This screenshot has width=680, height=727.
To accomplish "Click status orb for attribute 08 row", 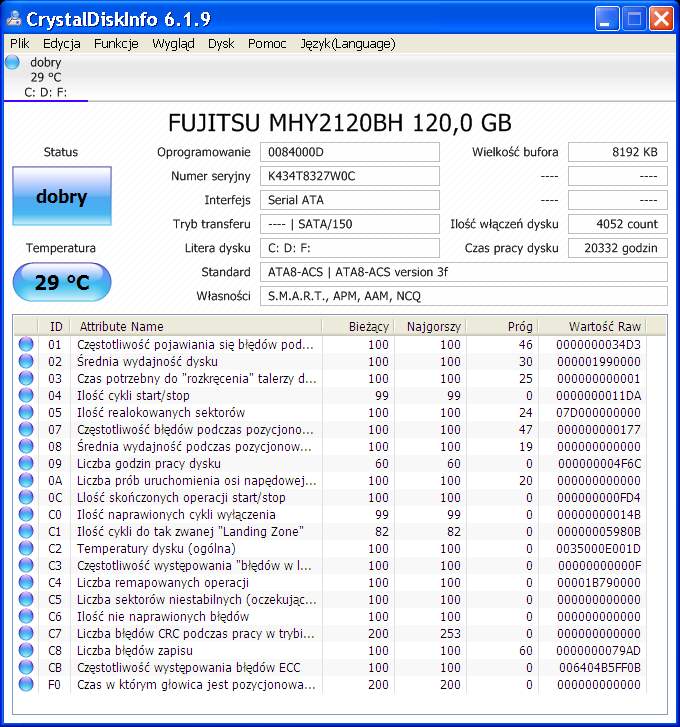I will (26, 446).
